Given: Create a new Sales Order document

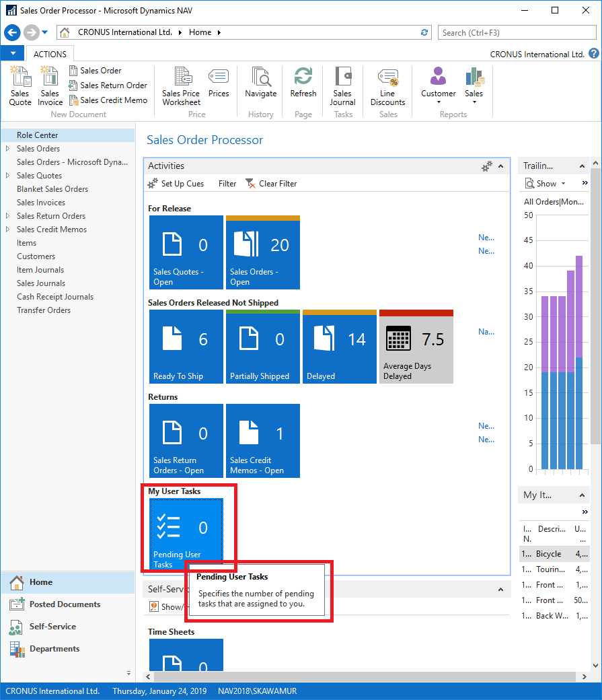Looking at the screenshot, I should (x=95, y=71).
